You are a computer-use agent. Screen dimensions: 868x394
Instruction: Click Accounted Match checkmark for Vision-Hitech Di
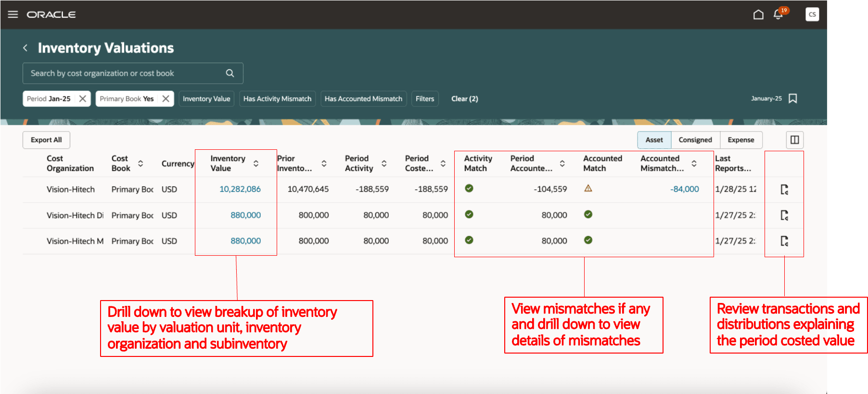pyautogui.click(x=588, y=214)
